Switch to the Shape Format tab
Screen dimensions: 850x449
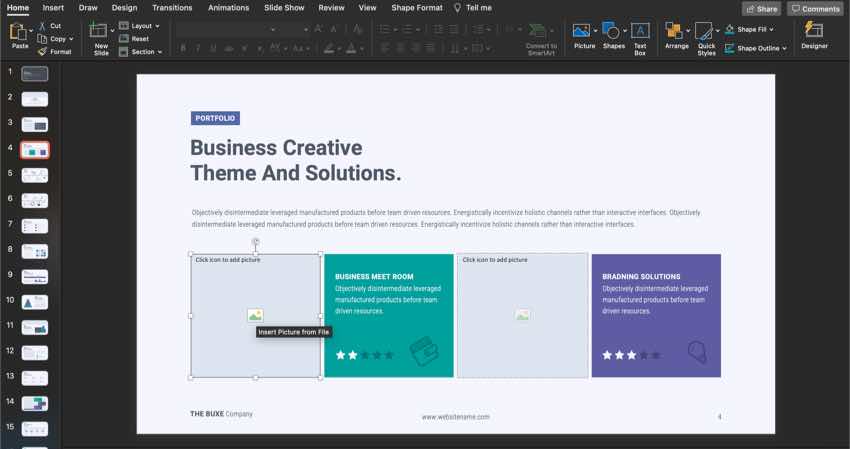pos(417,8)
